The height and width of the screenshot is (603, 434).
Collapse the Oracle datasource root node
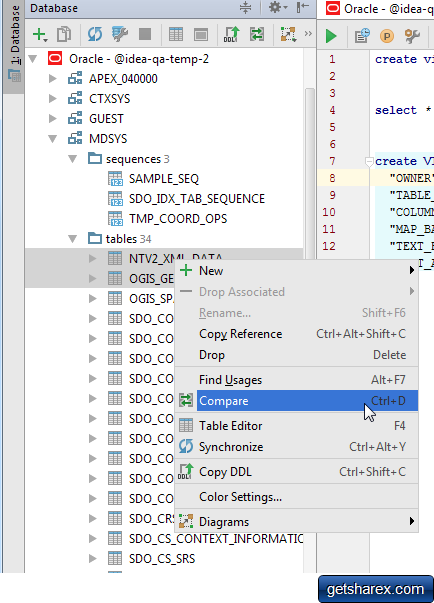(33, 59)
